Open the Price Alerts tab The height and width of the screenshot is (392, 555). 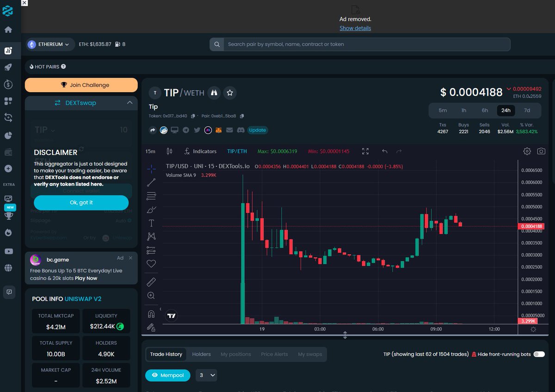(274, 354)
